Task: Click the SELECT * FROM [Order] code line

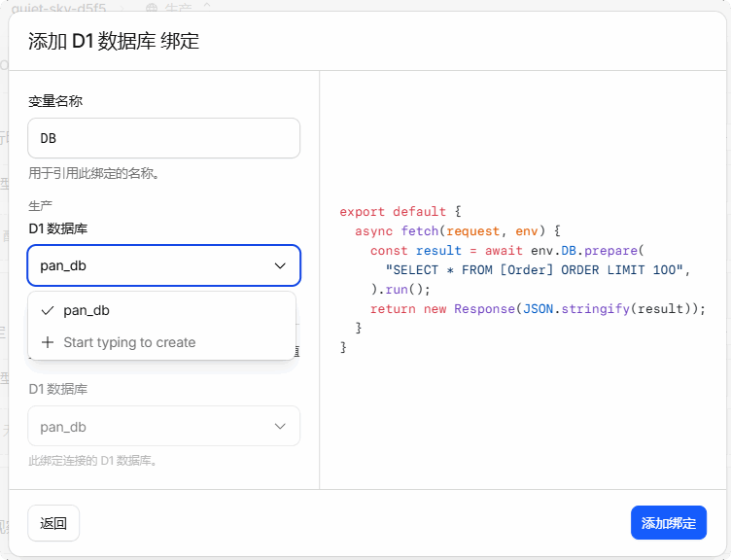Action: [538, 270]
